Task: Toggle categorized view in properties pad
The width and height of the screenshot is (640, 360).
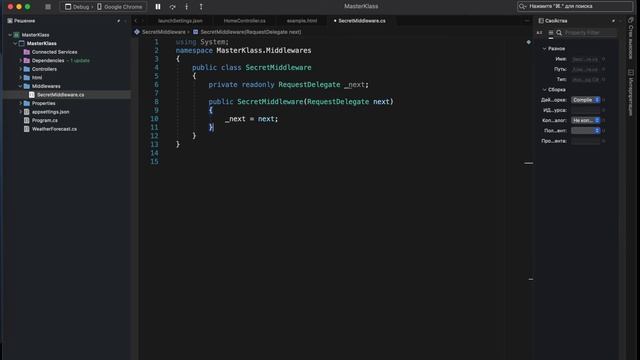Action: pos(551,33)
